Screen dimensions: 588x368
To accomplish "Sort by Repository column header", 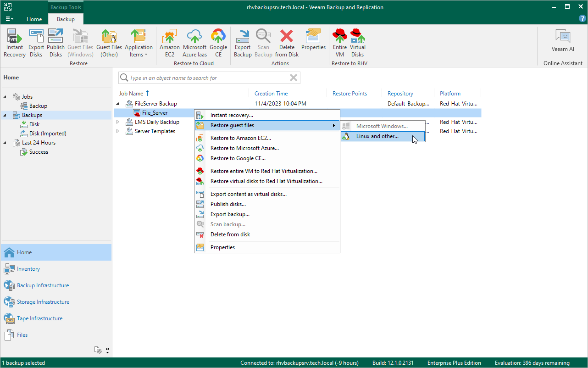I will [x=400, y=94].
